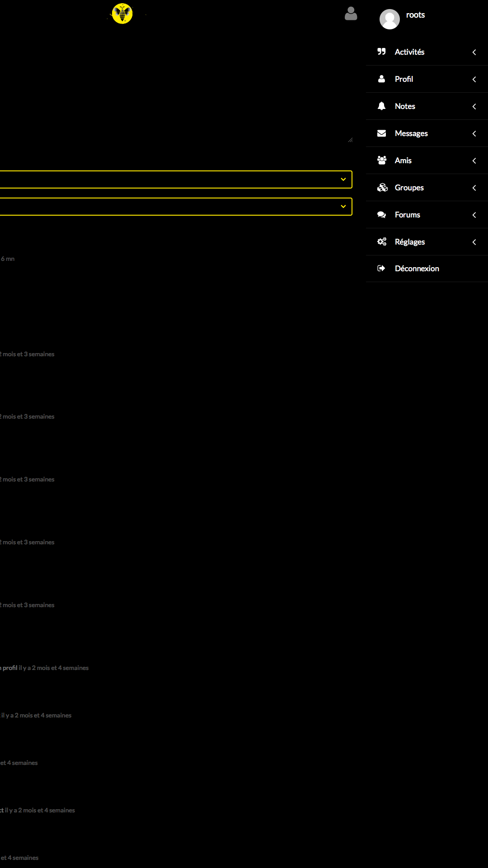This screenshot has width=488, height=868.
Task: Click the roots username link
Action: [x=415, y=15]
